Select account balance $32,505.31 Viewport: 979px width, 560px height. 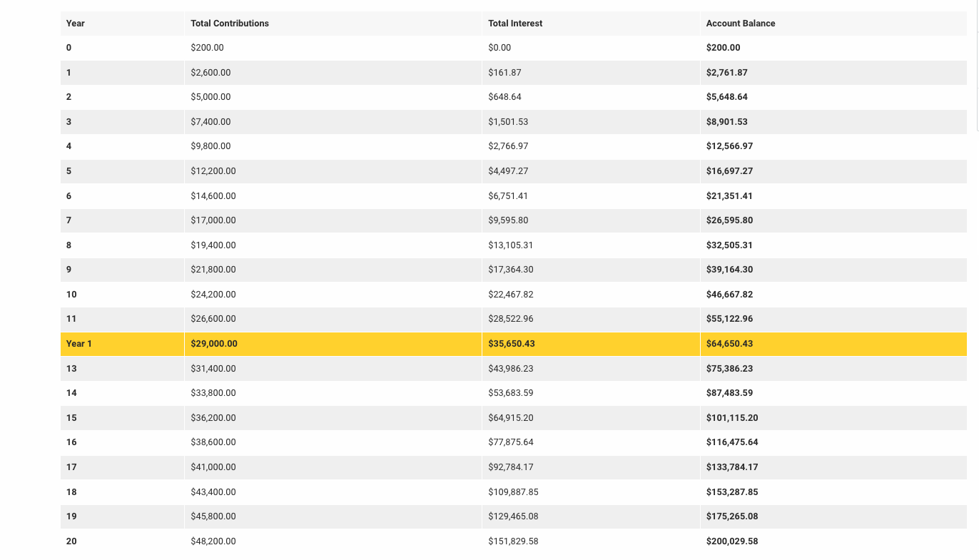pos(729,245)
